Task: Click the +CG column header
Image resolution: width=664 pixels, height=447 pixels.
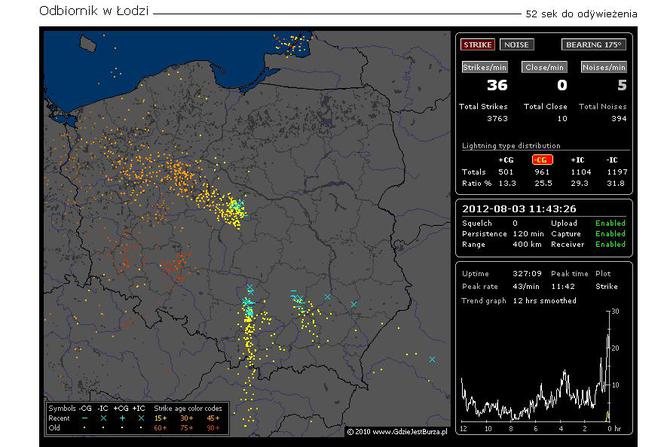Action: click(506, 160)
